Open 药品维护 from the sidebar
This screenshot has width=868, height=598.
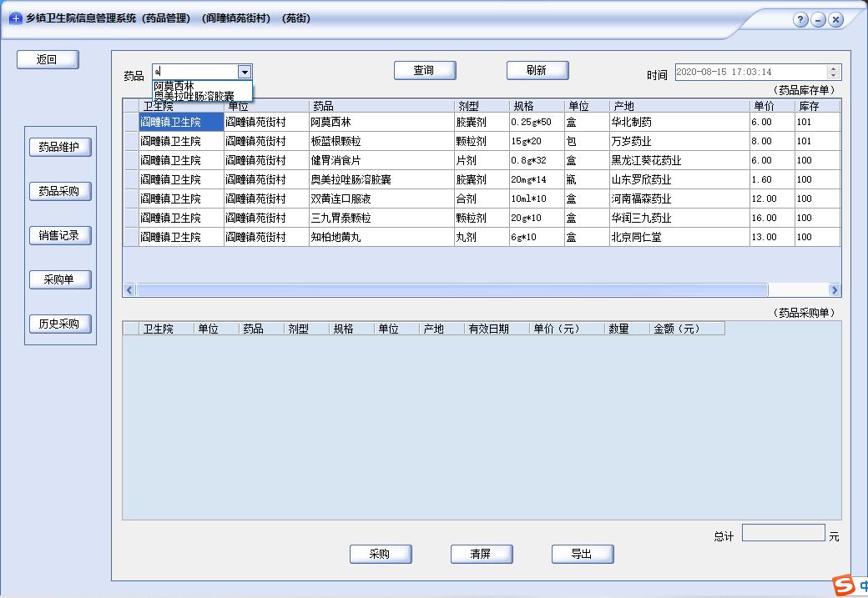(x=59, y=147)
